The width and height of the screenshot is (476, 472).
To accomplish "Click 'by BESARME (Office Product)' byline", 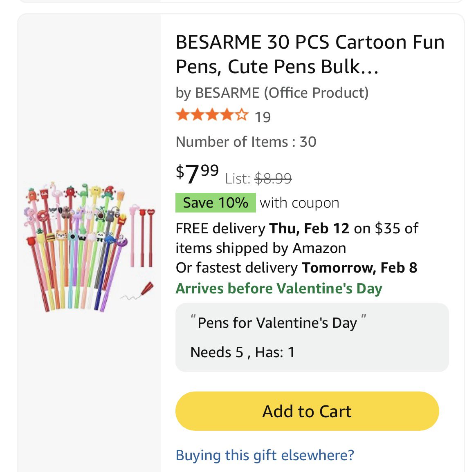I will pyautogui.click(x=272, y=93).
